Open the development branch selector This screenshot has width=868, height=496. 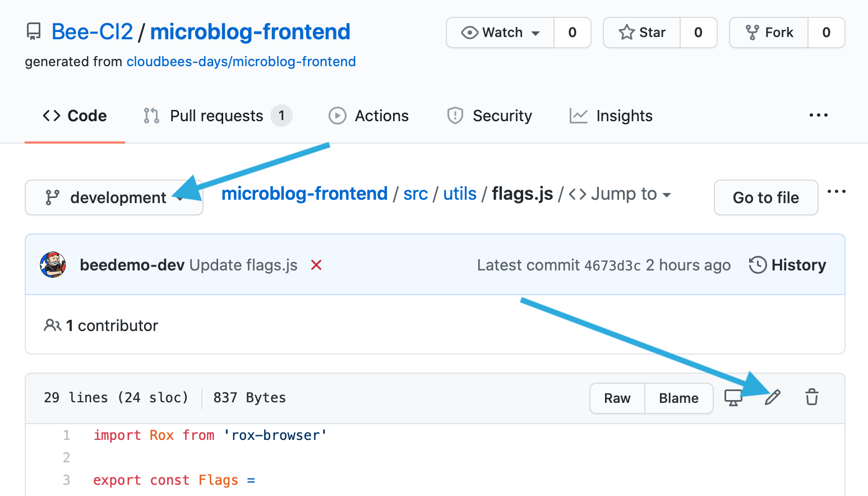tap(113, 198)
